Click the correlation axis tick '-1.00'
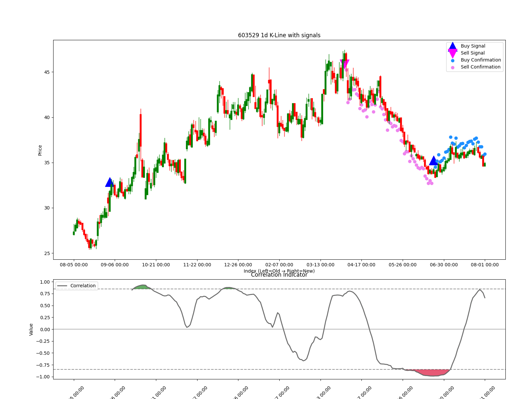Viewport: 532px width, 399px height. click(43, 377)
